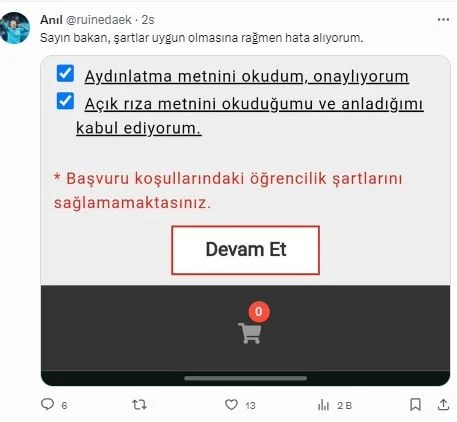The width and height of the screenshot is (457, 422).
Task: Like the tweet with the heart icon
Action: pos(231,405)
